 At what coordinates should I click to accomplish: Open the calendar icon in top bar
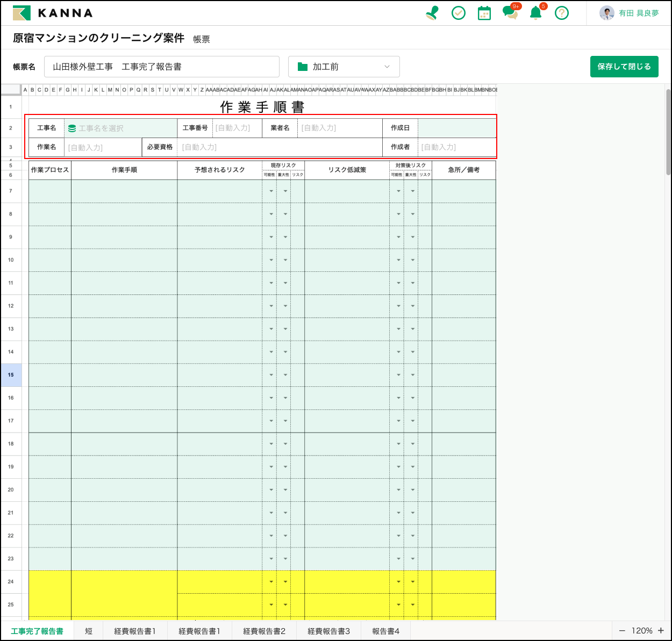coord(484,13)
